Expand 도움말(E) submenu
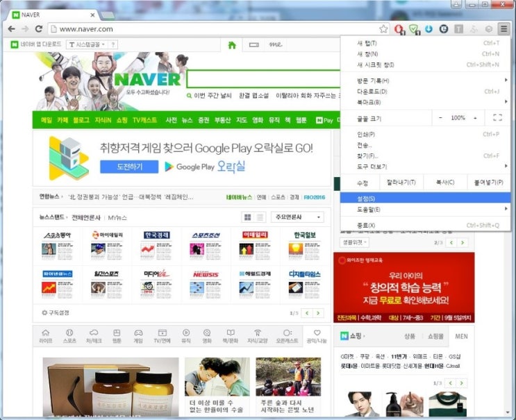Screen dimensions: 516x420 (x=426, y=209)
